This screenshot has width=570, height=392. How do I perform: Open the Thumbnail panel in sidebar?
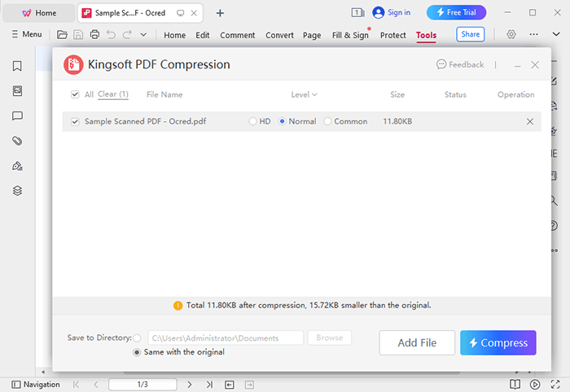click(17, 91)
